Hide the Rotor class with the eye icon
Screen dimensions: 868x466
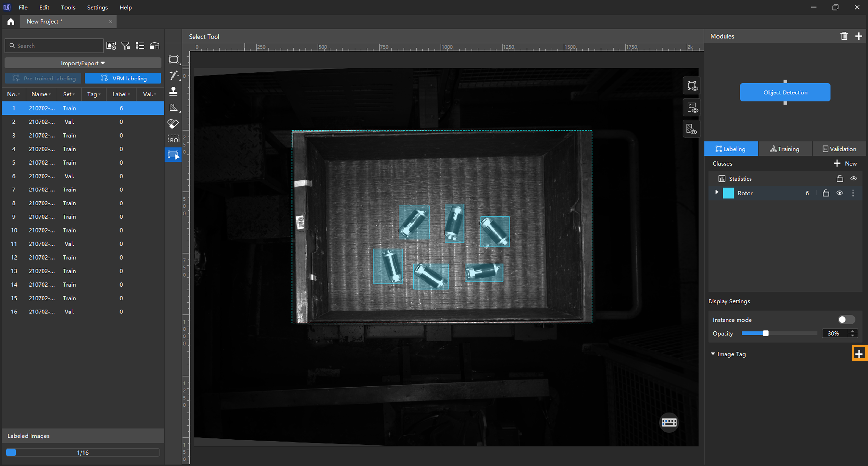(x=839, y=193)
